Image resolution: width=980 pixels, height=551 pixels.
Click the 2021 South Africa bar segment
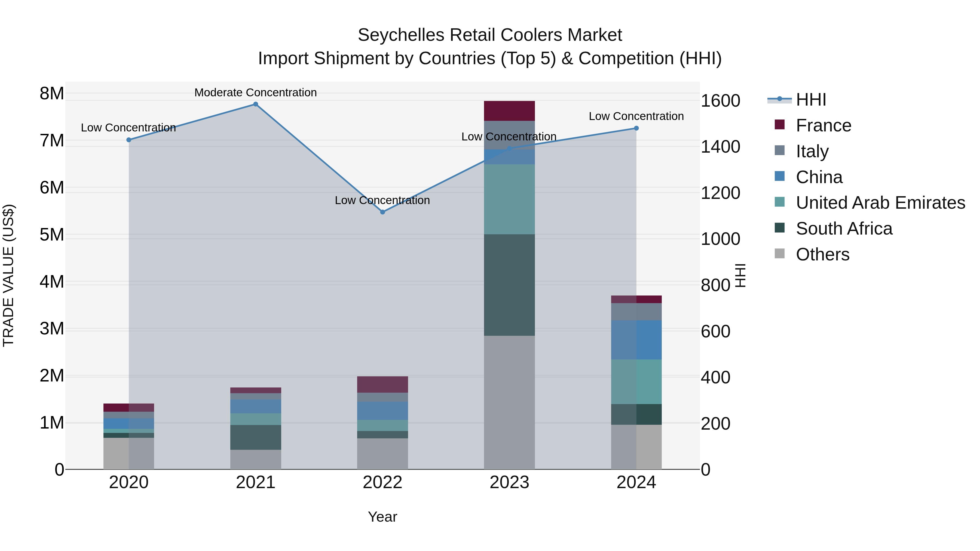coord(256,437)
